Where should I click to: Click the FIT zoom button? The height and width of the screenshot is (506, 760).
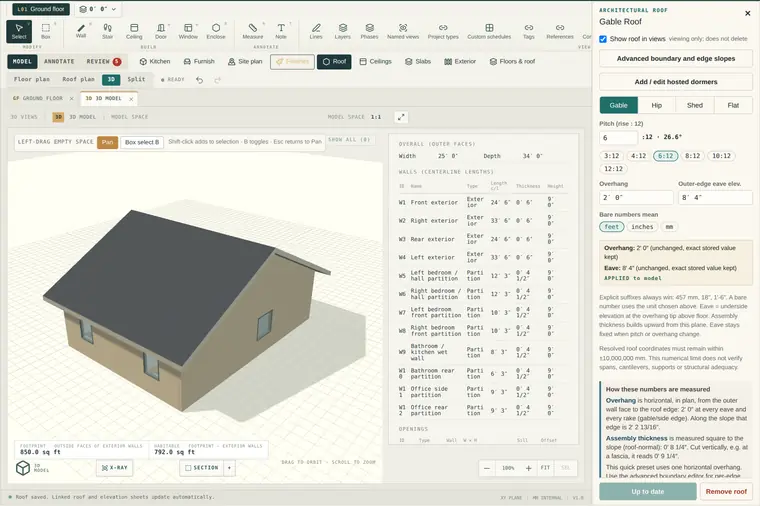point(545,468)
